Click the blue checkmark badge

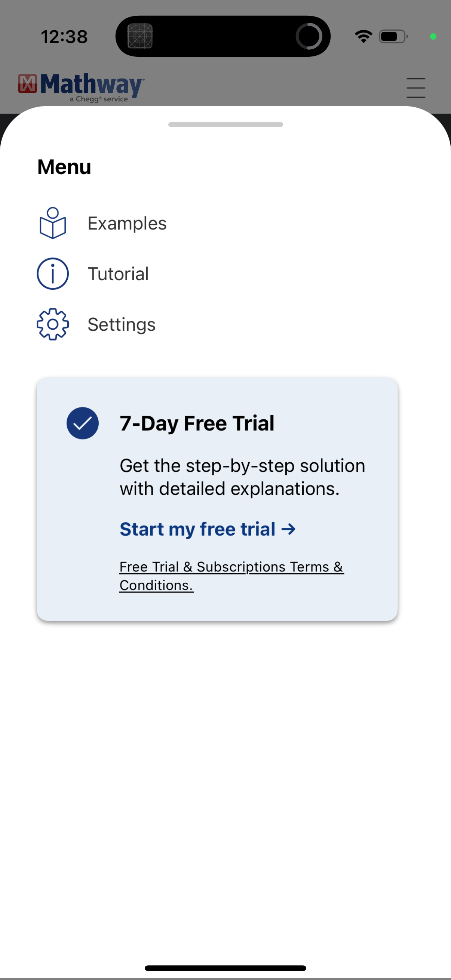coord(82,423)
